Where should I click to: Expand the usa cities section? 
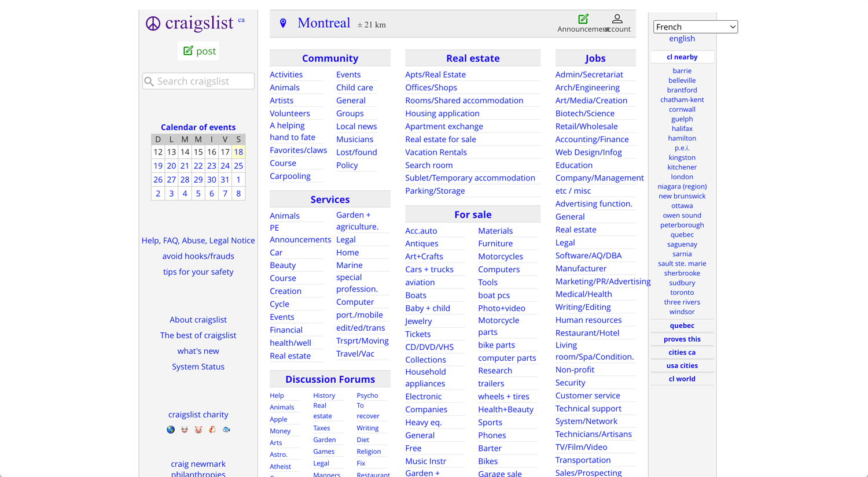point(682,365)
